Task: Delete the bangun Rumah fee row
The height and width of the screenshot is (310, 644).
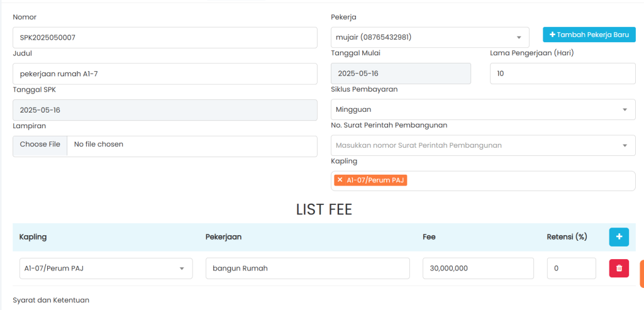Action: 619,268
